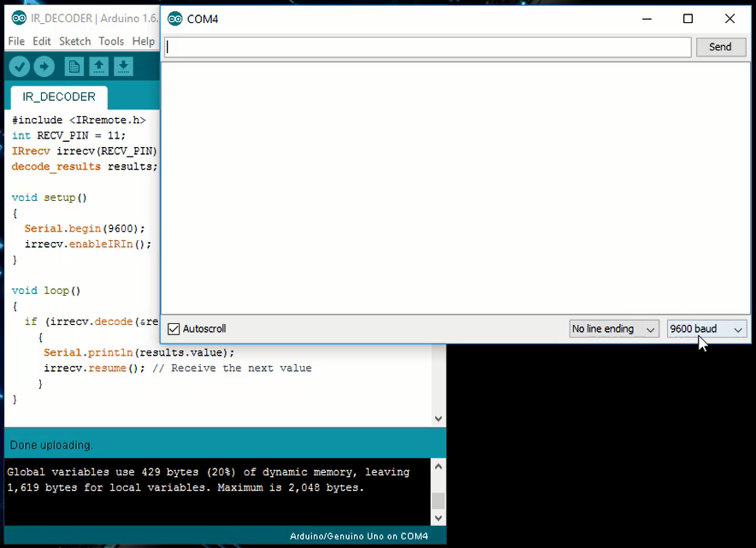The height and width of the screenshot is (548, 756).
Task: Click the 'Serial.begin(9600);' code line
Action: point(85,228)
